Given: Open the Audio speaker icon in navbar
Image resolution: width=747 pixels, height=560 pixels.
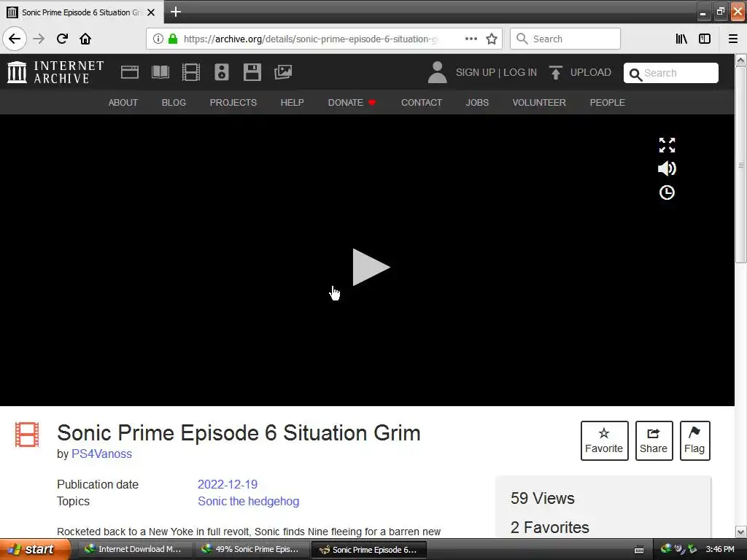Looking at the screenshot, I should click(222, 72).
